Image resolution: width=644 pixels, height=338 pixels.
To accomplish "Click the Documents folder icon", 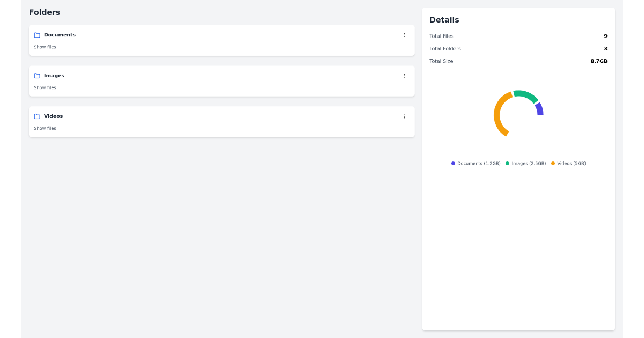I will click(x=37, y=35).
